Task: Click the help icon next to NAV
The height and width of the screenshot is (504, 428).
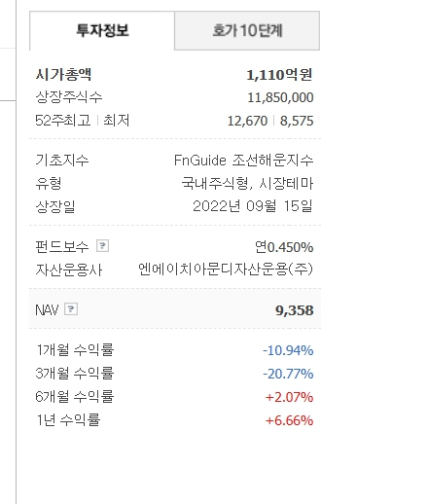Action: 71,308
